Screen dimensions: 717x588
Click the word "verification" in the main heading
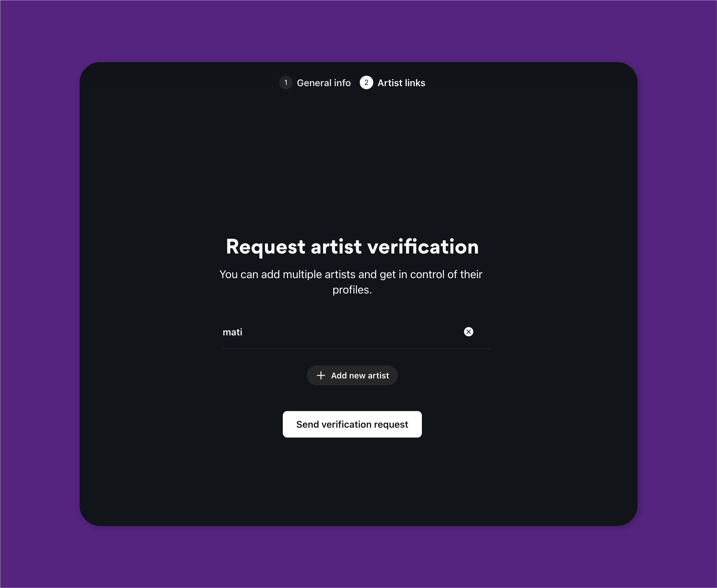(423, 246)
